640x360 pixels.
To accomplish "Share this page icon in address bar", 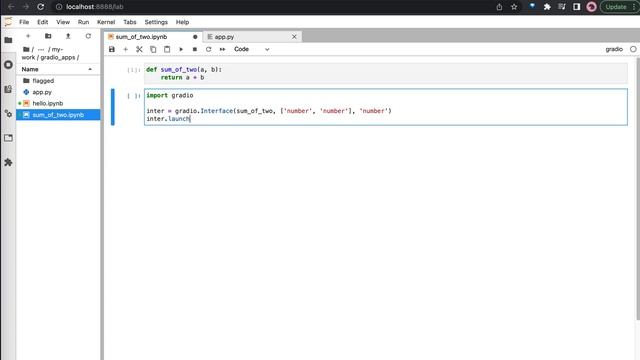I will point(499,7).
